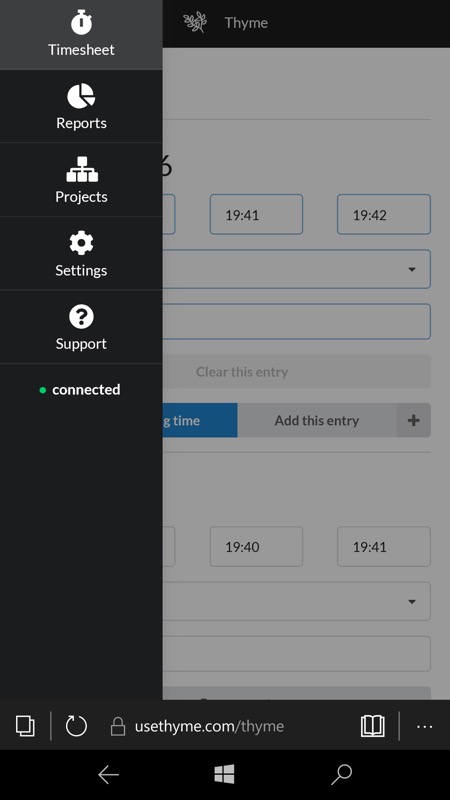The height and width of the screenshot is (800, 450).
Task: Expand the first entry project dropdown arrow
Action: [x=412, y=269]
